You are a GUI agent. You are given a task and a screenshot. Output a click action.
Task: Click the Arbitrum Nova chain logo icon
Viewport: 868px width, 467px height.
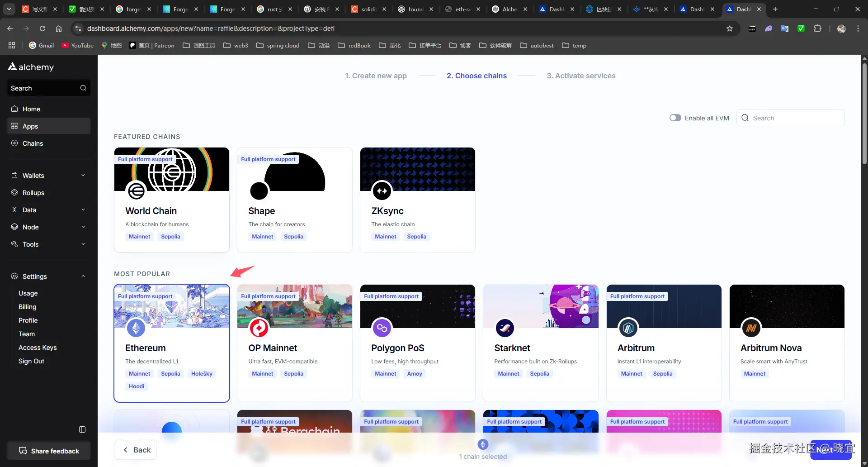point(751,328)
